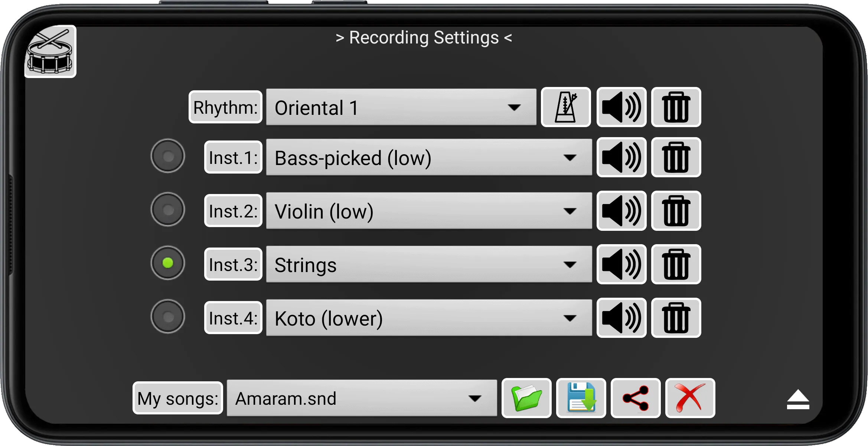Screen dimensions: 868x446
Task: Share the song via share icon
Action: point(636,398)
